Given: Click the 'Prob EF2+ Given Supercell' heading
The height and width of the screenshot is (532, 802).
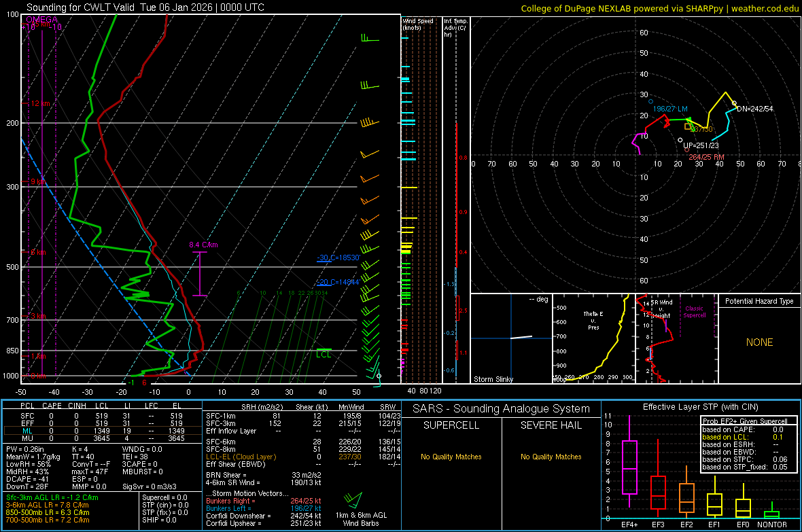Looking at the screenshot, I should [x=745, y=421].
